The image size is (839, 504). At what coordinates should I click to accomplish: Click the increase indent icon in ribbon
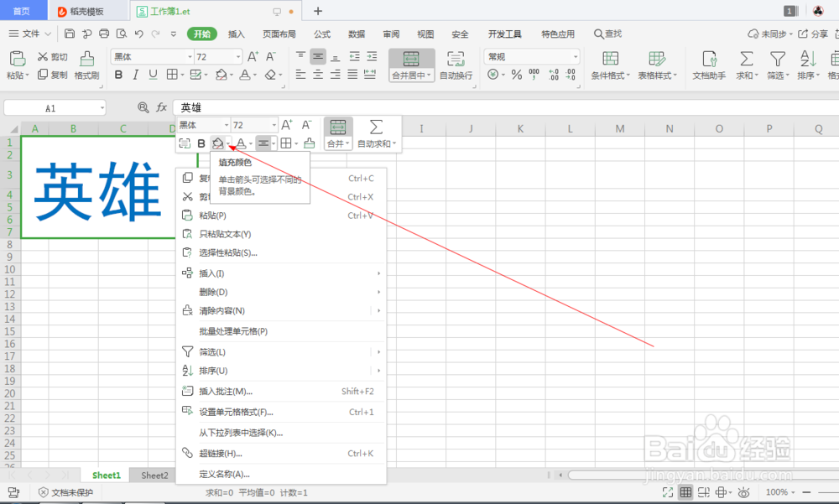(x=372, y=56)
